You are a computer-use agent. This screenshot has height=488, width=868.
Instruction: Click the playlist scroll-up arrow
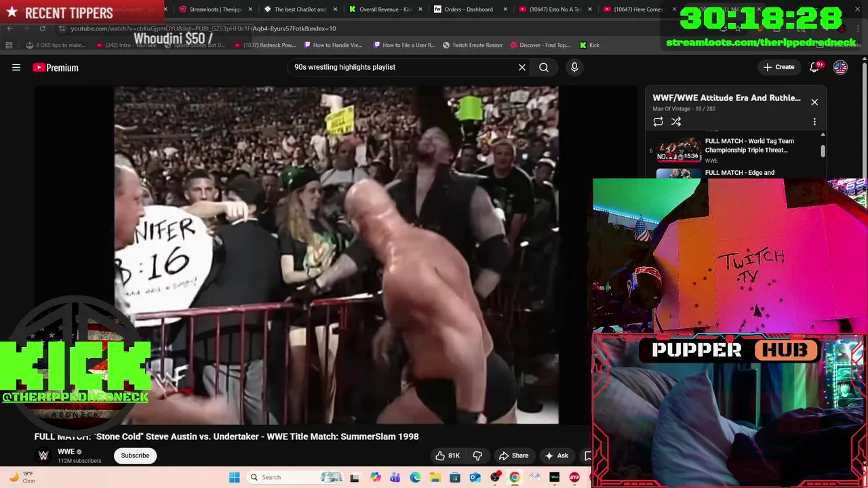point(823,135)
